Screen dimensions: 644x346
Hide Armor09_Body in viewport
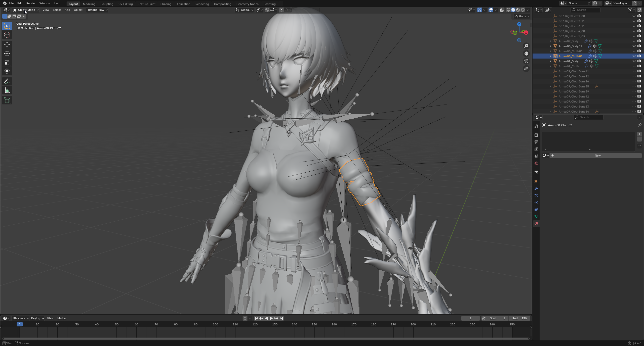[634, 61]
